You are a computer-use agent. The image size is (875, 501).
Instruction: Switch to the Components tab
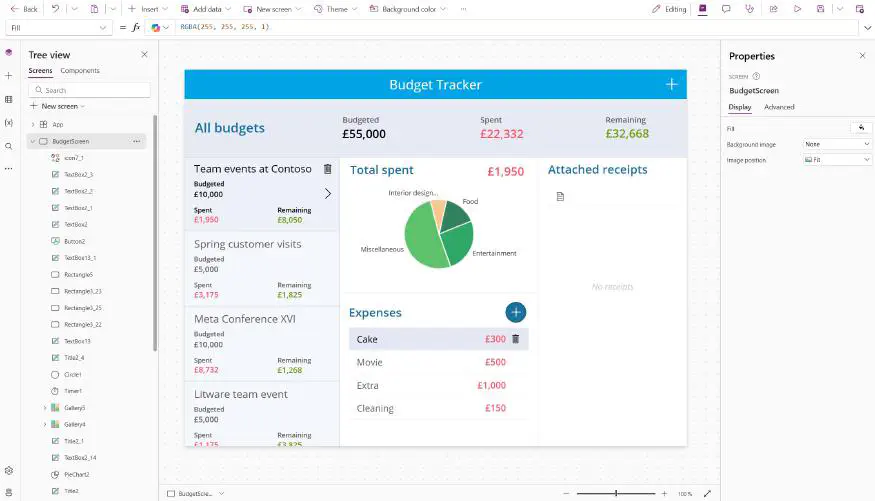(x=80, y=71)
